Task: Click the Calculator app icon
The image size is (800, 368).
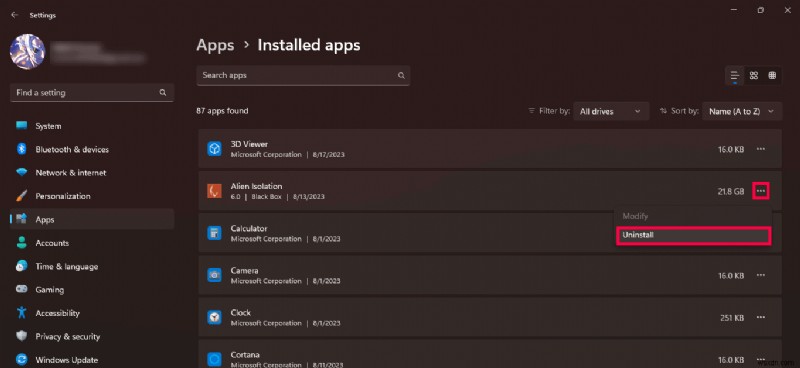Action: coord(214,233)
